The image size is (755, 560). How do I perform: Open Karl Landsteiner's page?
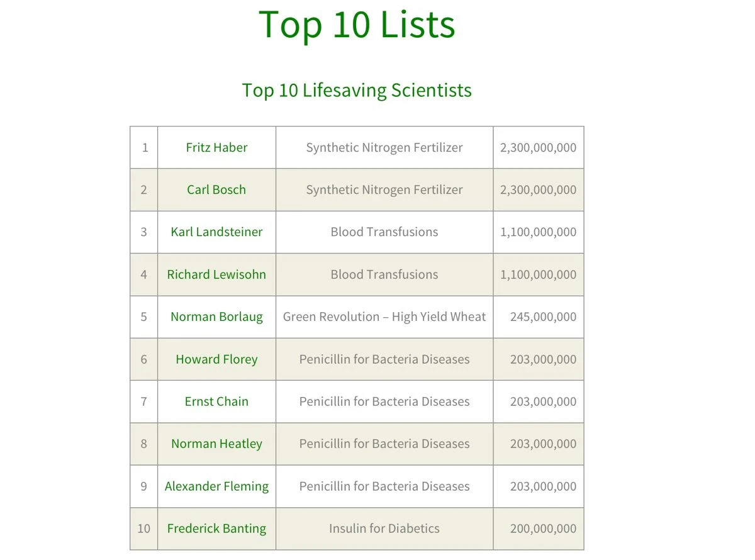coord(216,232)
